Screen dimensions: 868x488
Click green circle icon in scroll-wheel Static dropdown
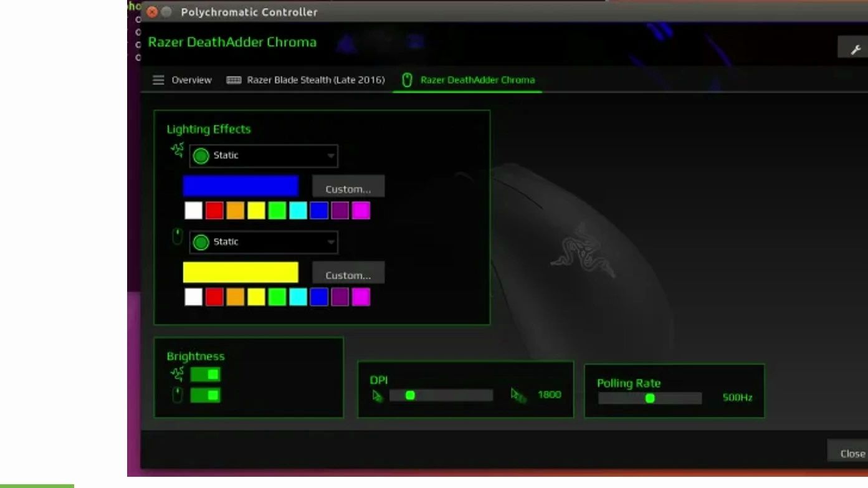(201, 242)
